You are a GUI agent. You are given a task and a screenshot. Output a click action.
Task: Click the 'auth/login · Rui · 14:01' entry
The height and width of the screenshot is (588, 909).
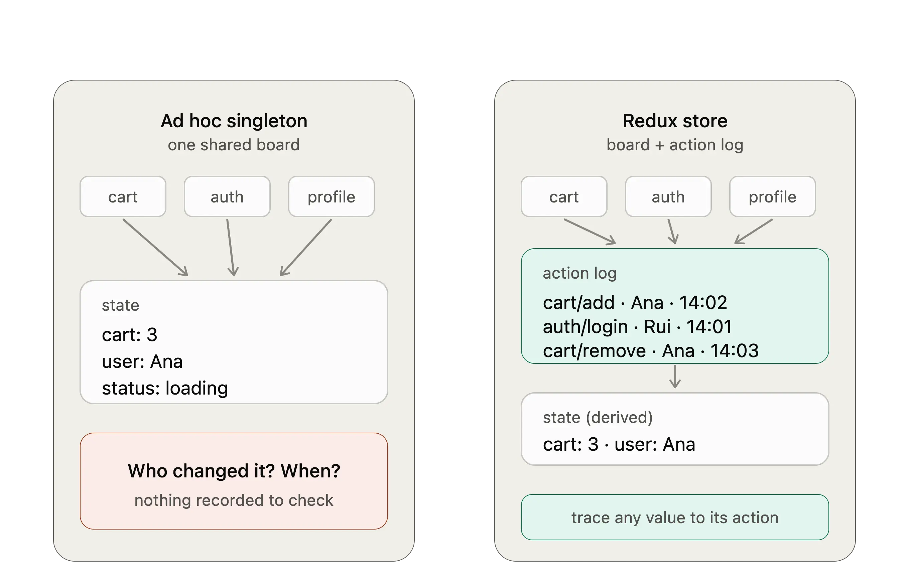tap(638, 327)
